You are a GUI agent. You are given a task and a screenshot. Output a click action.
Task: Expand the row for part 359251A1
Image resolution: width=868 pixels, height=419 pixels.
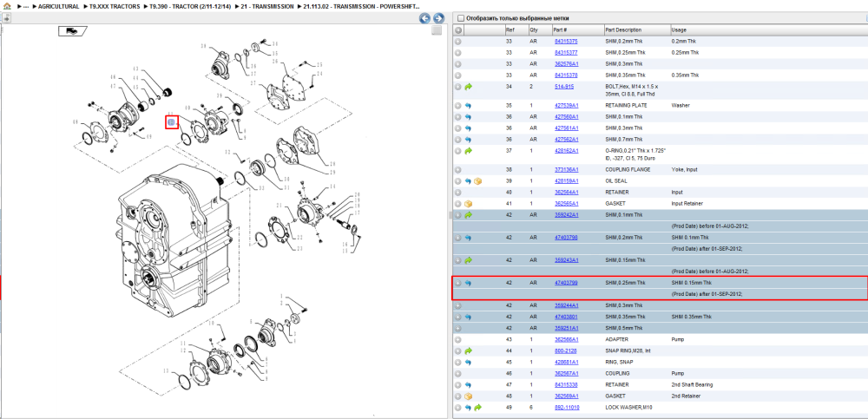[x=457, y=328]
